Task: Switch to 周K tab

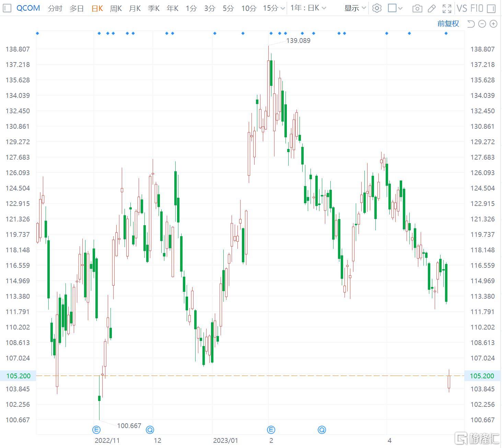Action: pyautogui.click(x=116, y=8)
